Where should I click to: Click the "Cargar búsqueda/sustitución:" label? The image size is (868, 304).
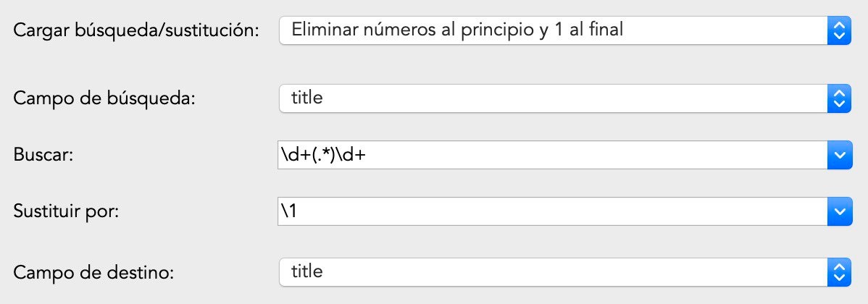pos(136,33)
